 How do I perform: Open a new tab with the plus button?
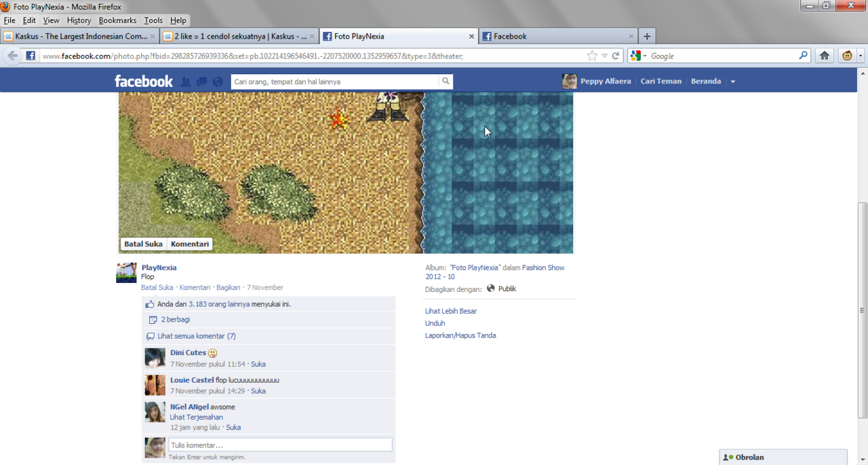coord(647,37)
